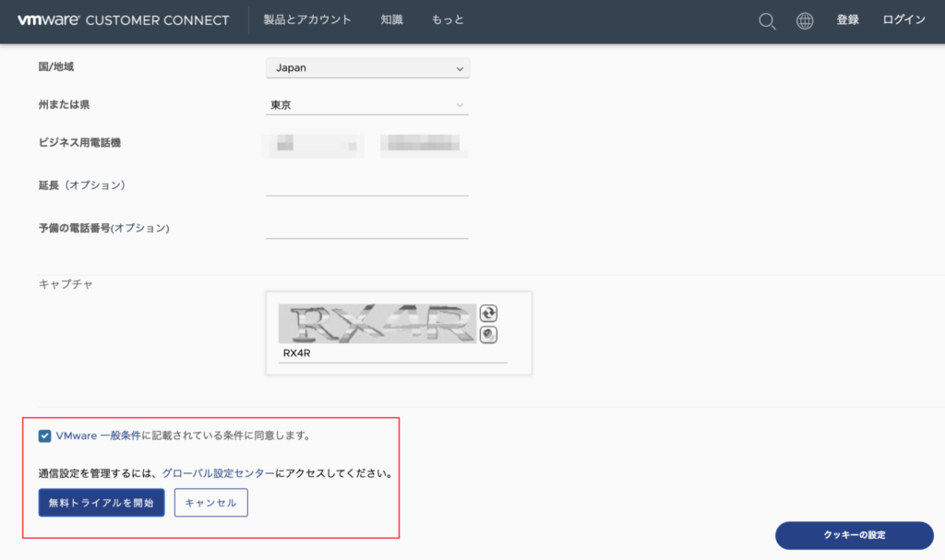Toggle the VMware terms agreement checkbox

click(44, 435)
